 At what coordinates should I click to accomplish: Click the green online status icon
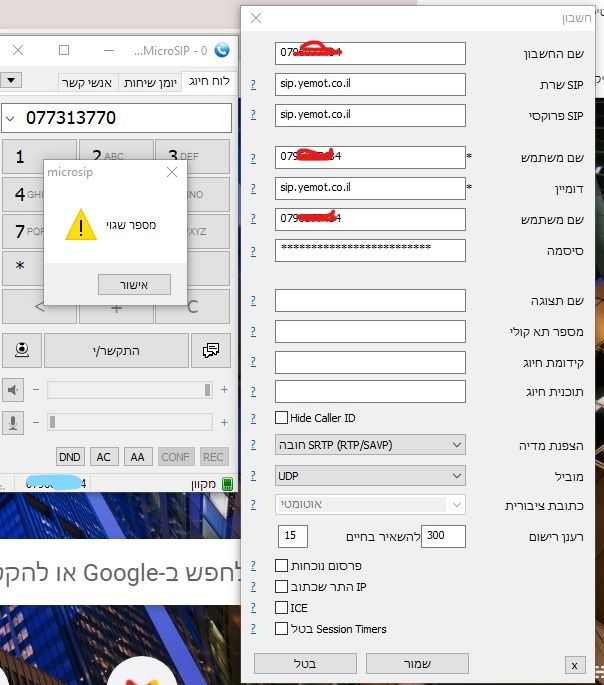(x=226, y=484)
